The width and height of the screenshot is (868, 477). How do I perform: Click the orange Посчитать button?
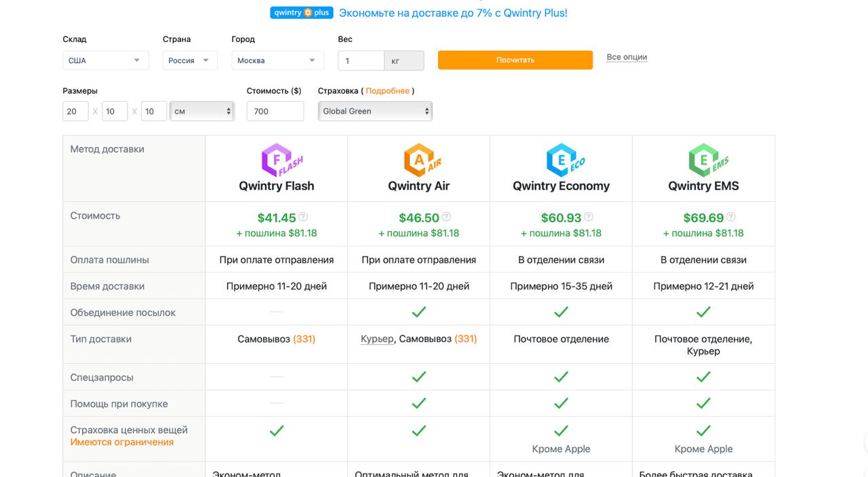(x=515, y=60)
